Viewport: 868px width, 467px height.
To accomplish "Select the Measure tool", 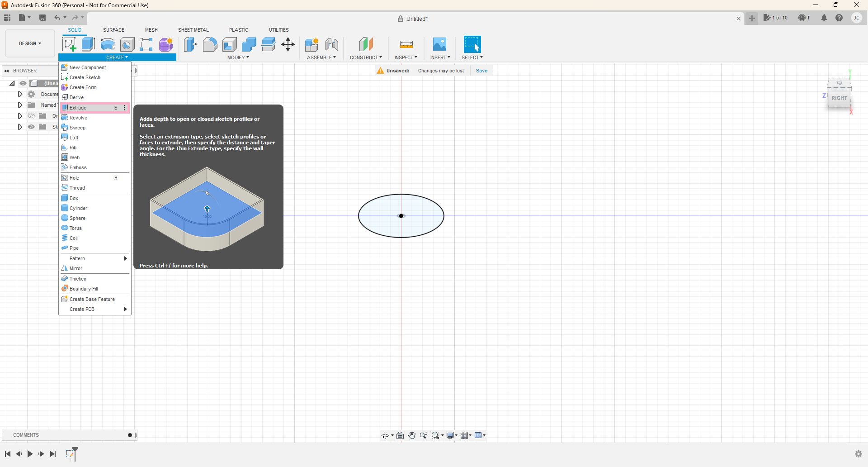I will [406, 44].
